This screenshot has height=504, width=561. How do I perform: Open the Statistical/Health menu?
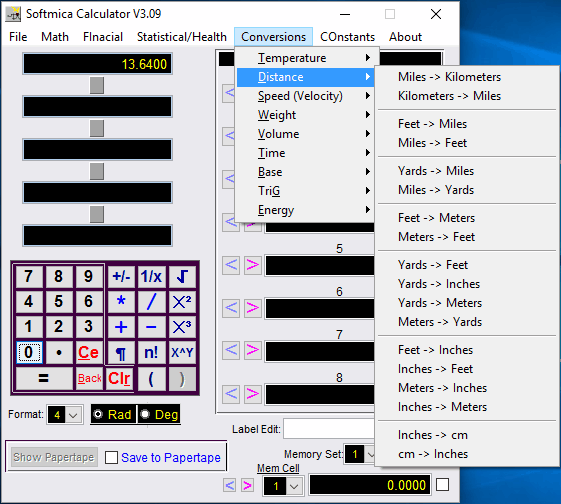tap(182, 37)
